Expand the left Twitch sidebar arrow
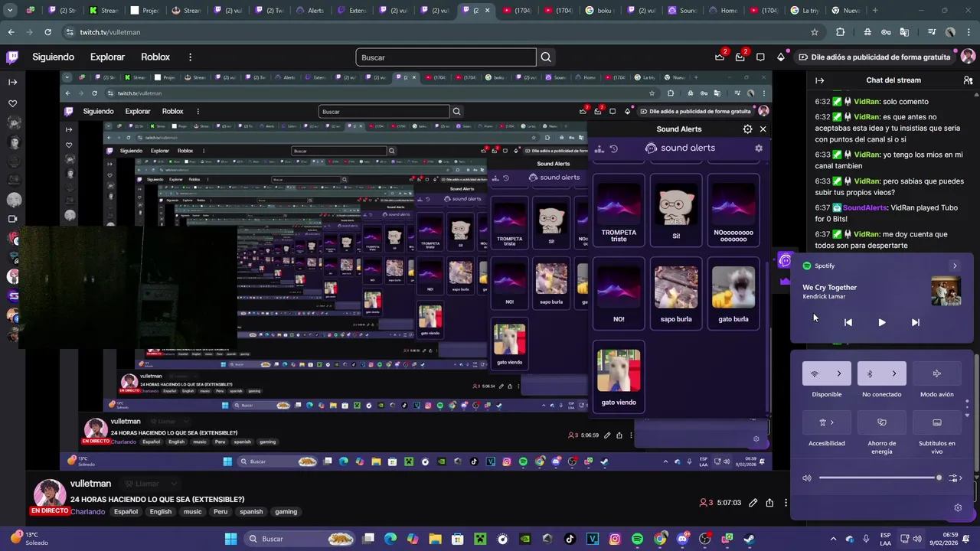The image size is (980, 551). (12, 81)
